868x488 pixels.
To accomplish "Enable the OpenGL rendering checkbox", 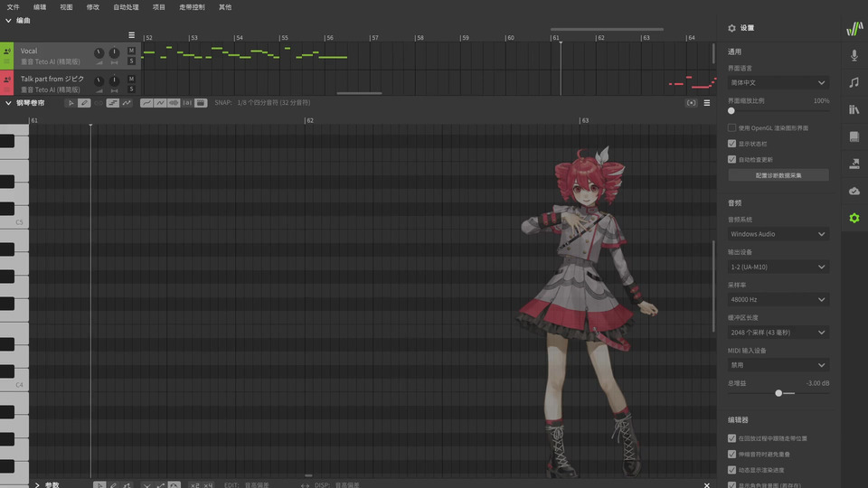I will pyautogui.click(x=731, y=127).
